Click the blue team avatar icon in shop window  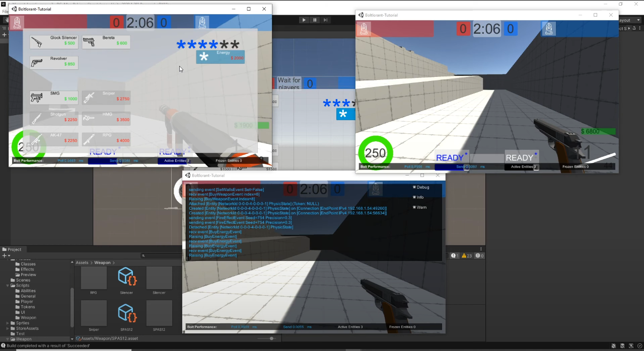[x=202, y=23]
